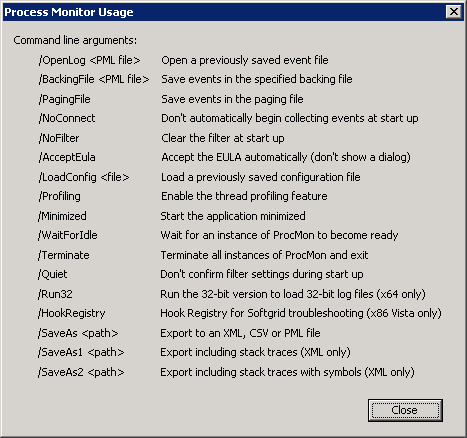Click the /NoConnect argument label
The image size is (467, 438).
click(x=67, y=118)
